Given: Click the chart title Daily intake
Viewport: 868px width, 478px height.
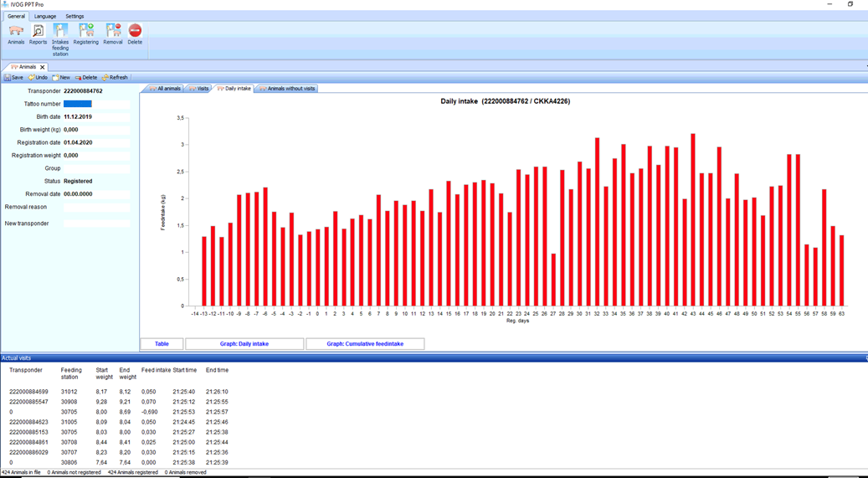Looking at the screenshot, I should (x=505, y=101).
